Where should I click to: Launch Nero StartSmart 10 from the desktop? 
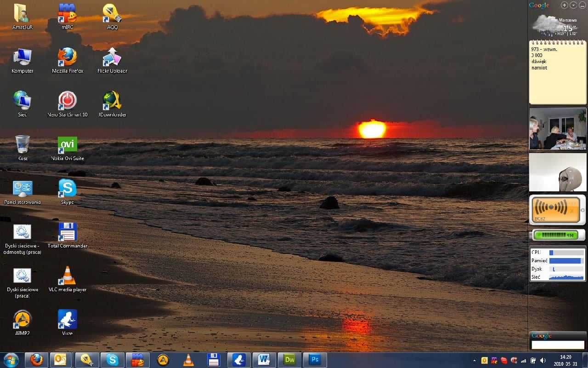click(x=67, y=104)
